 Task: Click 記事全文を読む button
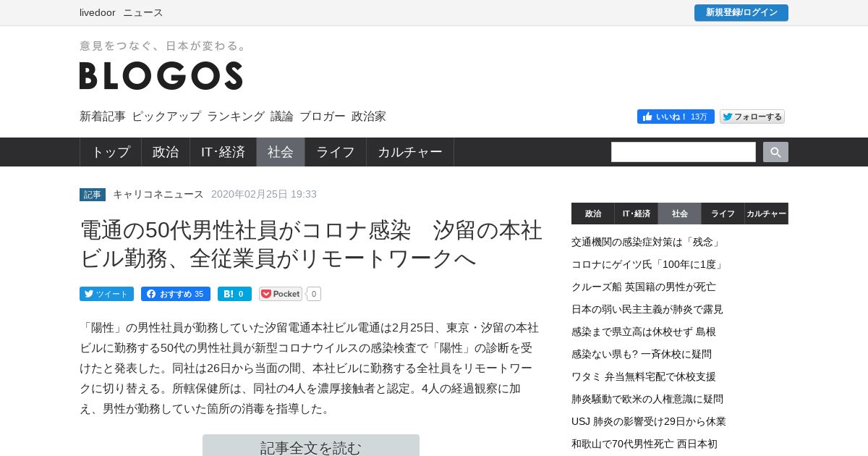(311, 446)
